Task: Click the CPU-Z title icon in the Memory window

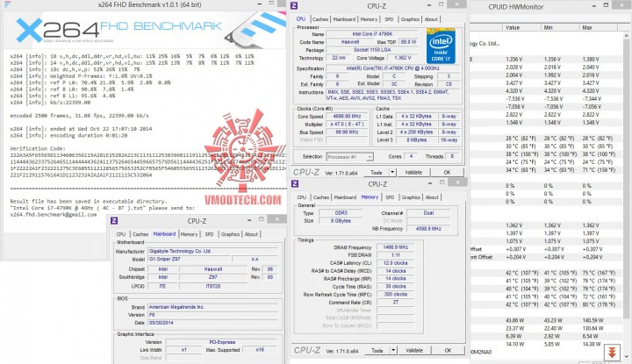Action: [x=295, y=183]
